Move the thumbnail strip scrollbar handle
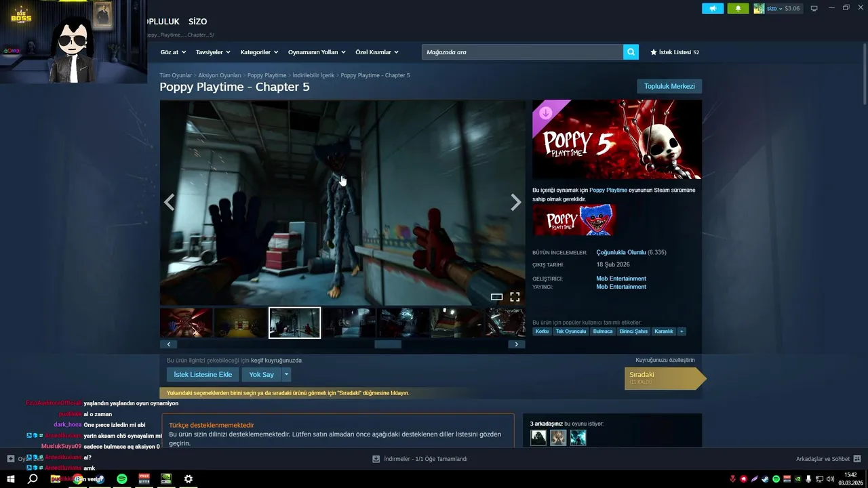The width and height of the screenshot is (868, 488). pos(388,344)
